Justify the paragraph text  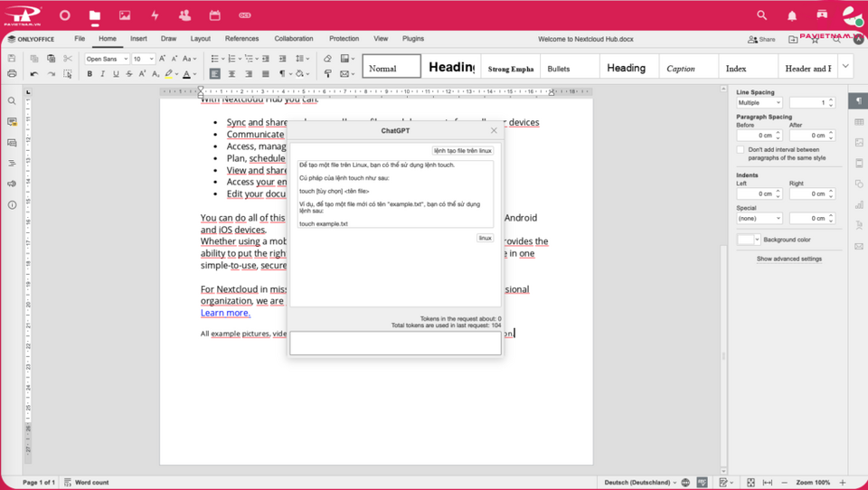pos(266,73)
